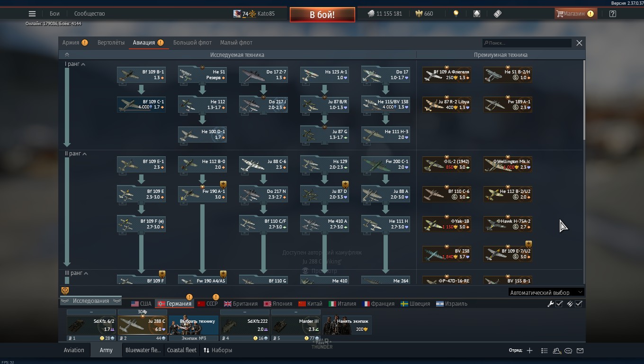Open the chat speech bubble icon
The height and width of the screenshot is (364, 644).
pos(568,351)
